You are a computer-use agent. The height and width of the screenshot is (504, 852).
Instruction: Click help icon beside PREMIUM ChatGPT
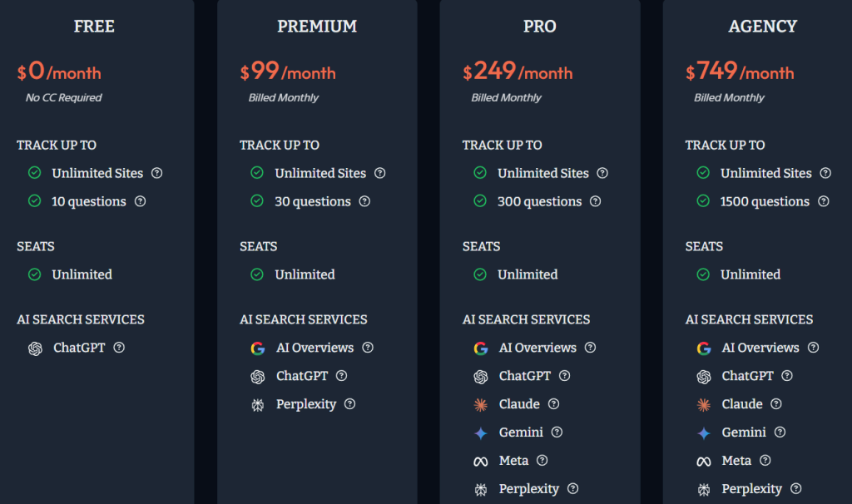click(x=342, y=376)
